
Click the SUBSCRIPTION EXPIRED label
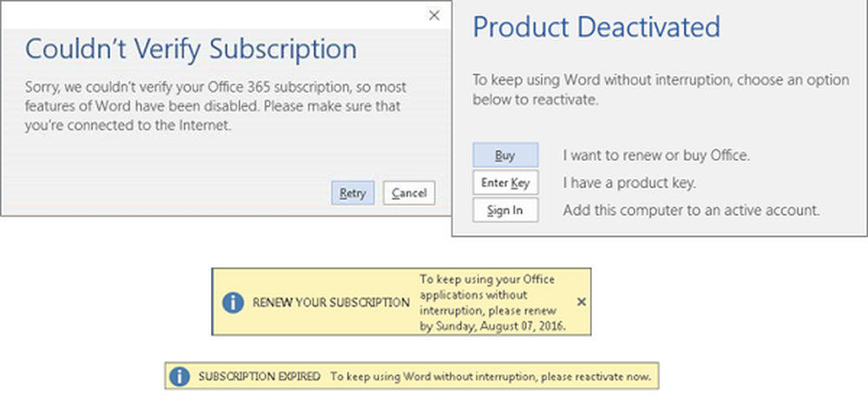click(x=259, y=377)
